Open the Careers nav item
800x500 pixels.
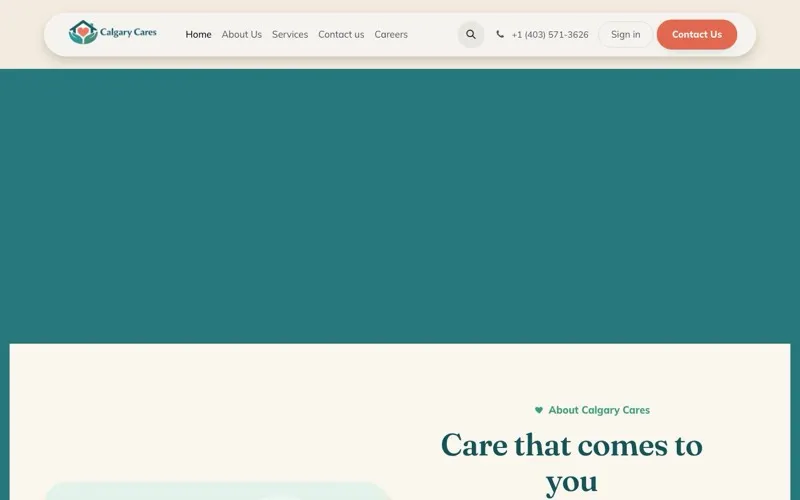[391, 34]
